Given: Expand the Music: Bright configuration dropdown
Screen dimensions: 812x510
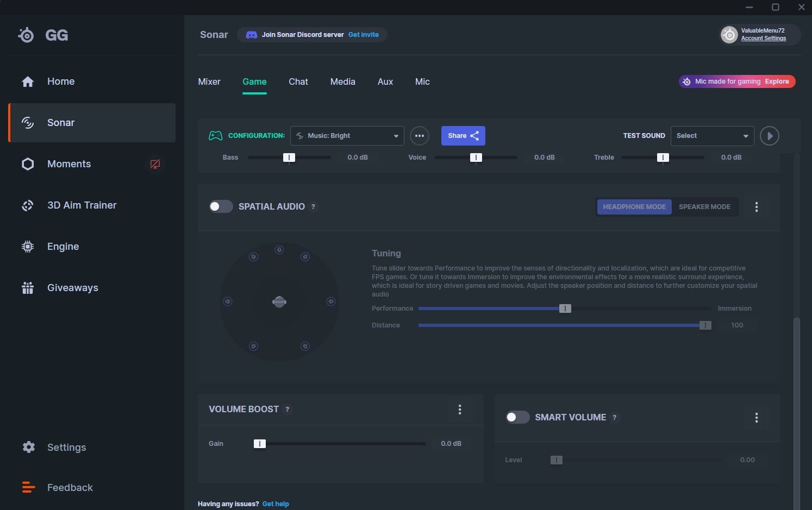Looking at the screenshot, I should tap(347, 136).
